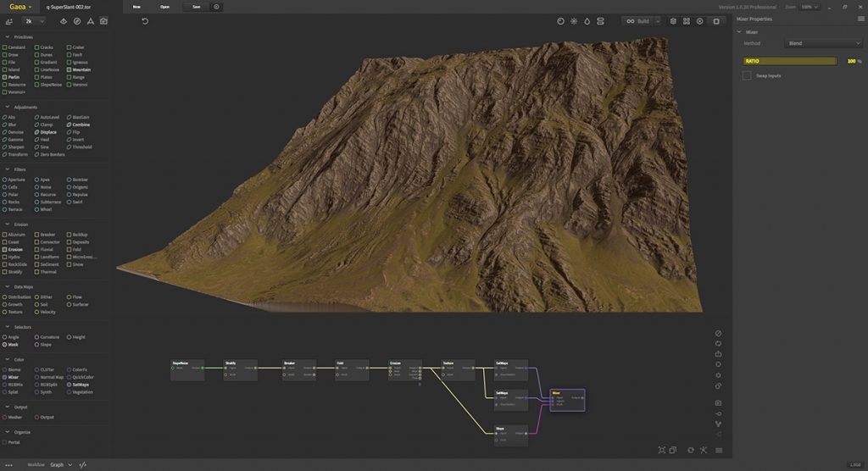
Task: Toggle the Perlin primitive checkbox
Action: click(x=4, y=77)
